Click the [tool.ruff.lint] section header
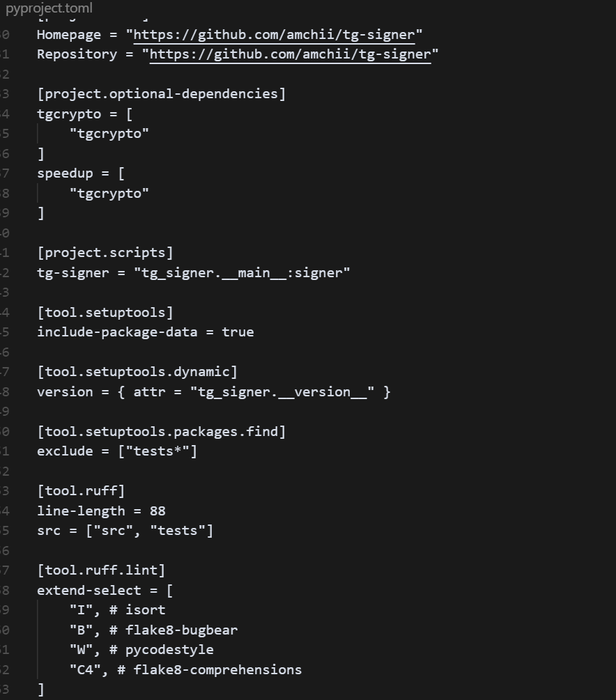This screenshot has height=700, width=616. (x=101, y=570)
